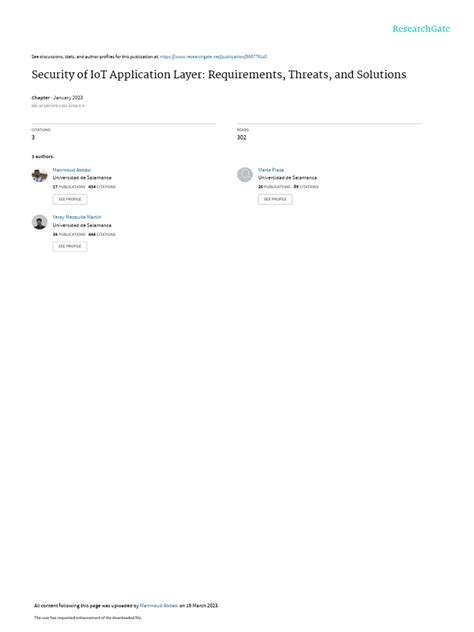474x632 pixels.
Task: Open Marta Plaza's placeholder avatar
Action: [245, 175]
